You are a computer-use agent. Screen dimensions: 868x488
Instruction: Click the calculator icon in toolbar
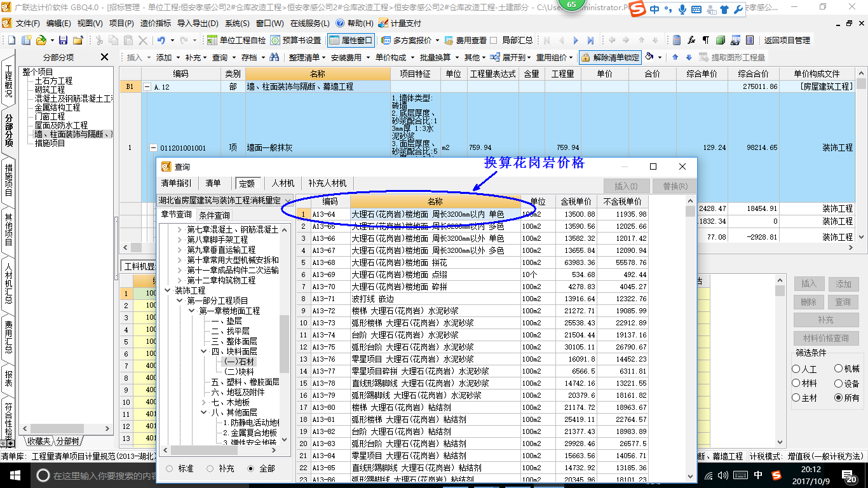(x=677, y=40)
